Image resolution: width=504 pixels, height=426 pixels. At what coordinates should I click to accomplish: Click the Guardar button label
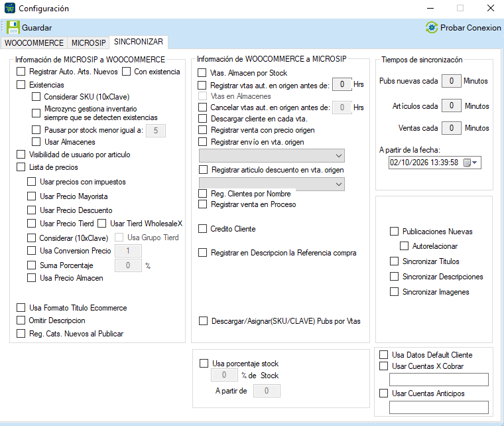[36, 28]
